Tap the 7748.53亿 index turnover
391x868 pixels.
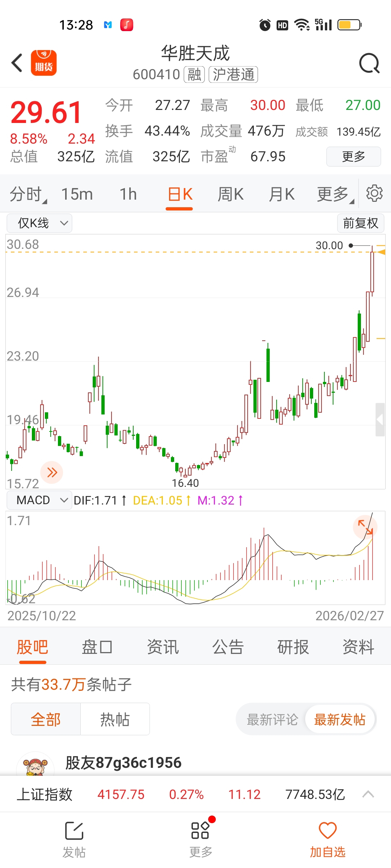pyautogui.click(x=315, y=795)
